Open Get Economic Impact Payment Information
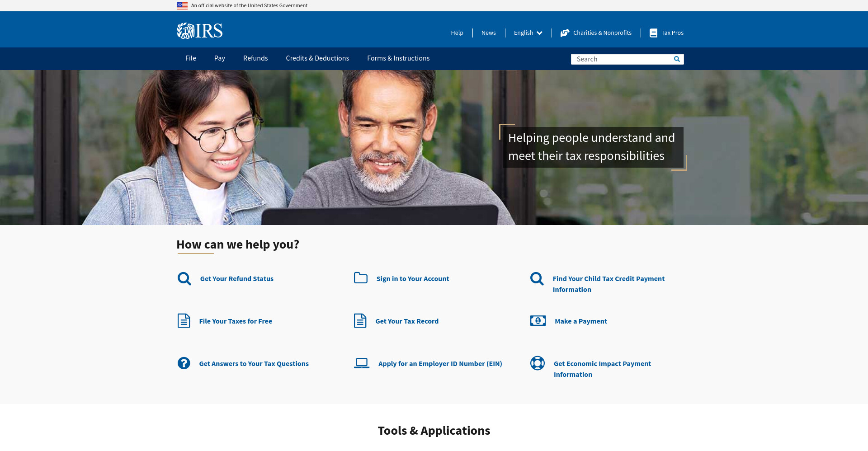Screen dimensions: 868x451 tap(602, 369)
